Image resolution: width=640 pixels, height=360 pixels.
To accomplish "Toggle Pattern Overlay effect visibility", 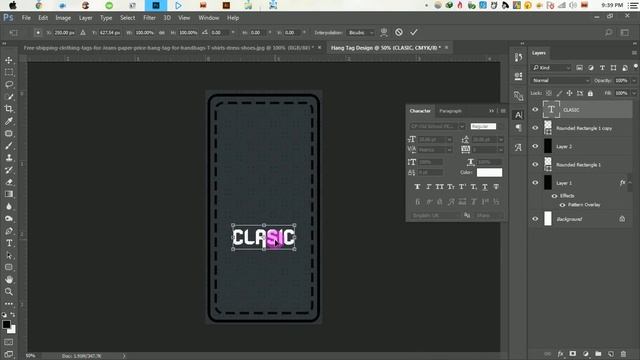I will (x=562, y=205).
